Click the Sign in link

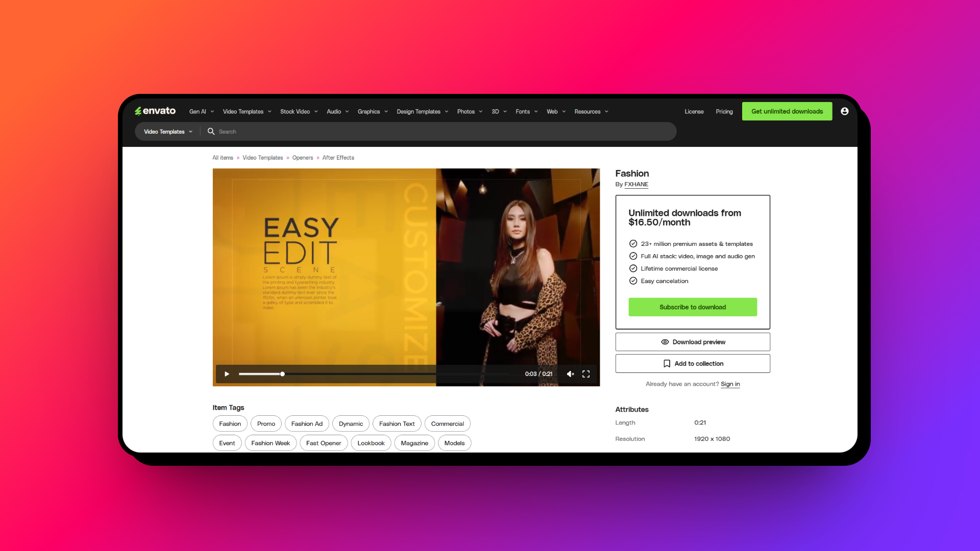(730, 384)
